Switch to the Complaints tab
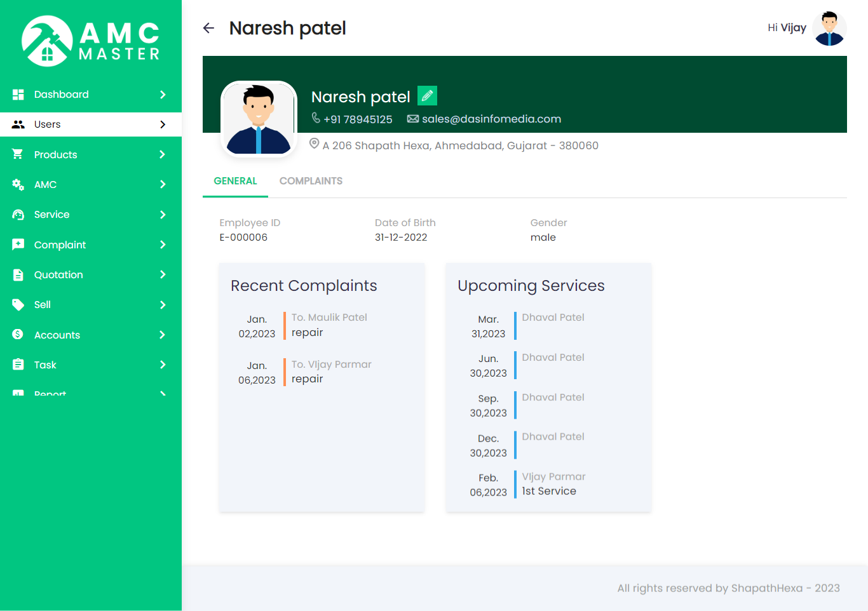Viewport: 868px width, 611px height. 311,181
